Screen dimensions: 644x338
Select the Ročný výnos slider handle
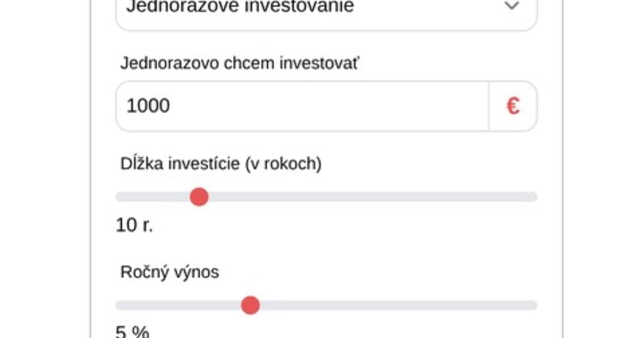coord(250,305)
